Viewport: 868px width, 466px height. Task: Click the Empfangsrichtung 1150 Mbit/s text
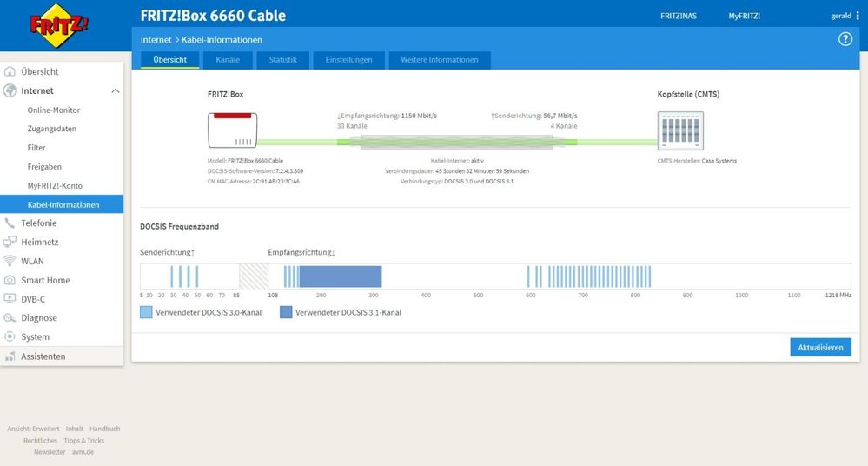[387, 116]
